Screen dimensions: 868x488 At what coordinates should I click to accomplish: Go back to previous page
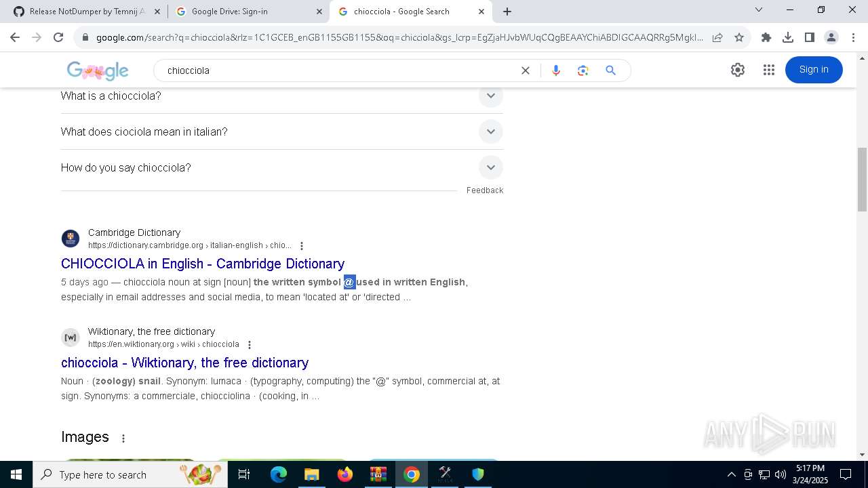(x=15, y=37)
